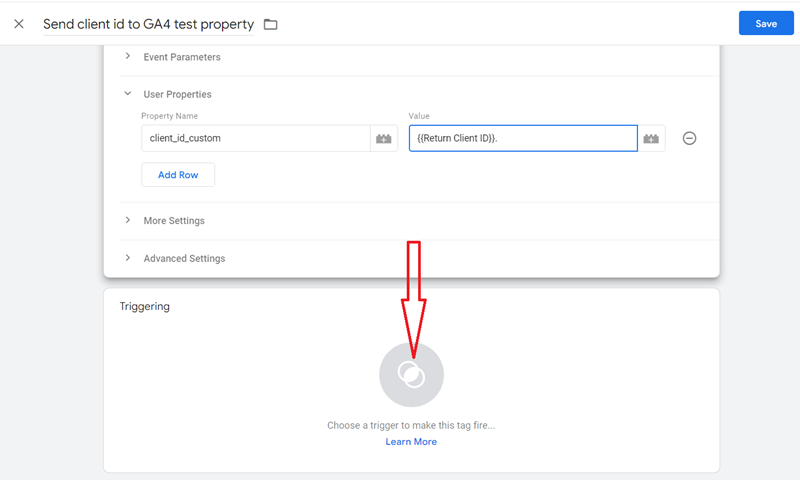Viewport: 800px width, 480px height.
Task: Open variable picker next to Property Name field
Action: (x=383, y=138)
